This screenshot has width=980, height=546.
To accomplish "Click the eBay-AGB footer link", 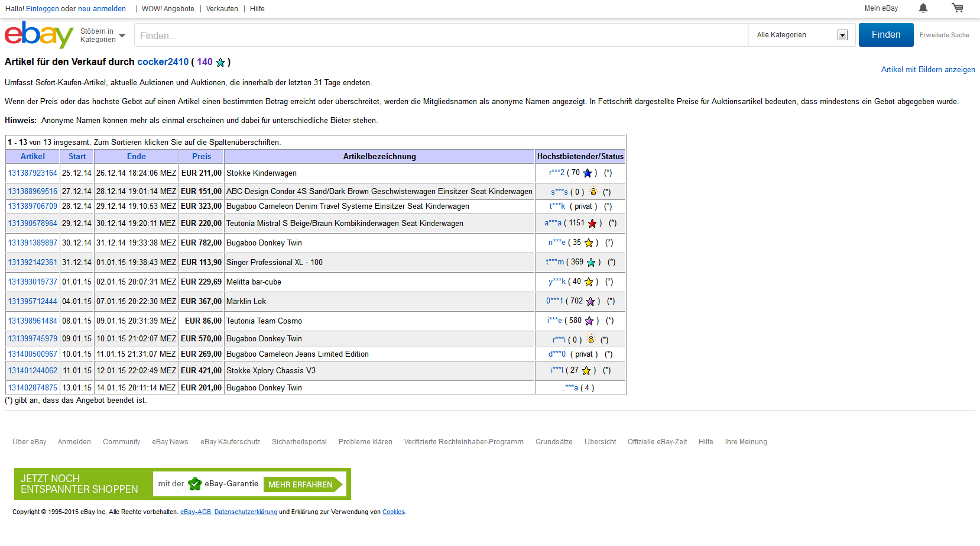I will [x=196, y=512].
